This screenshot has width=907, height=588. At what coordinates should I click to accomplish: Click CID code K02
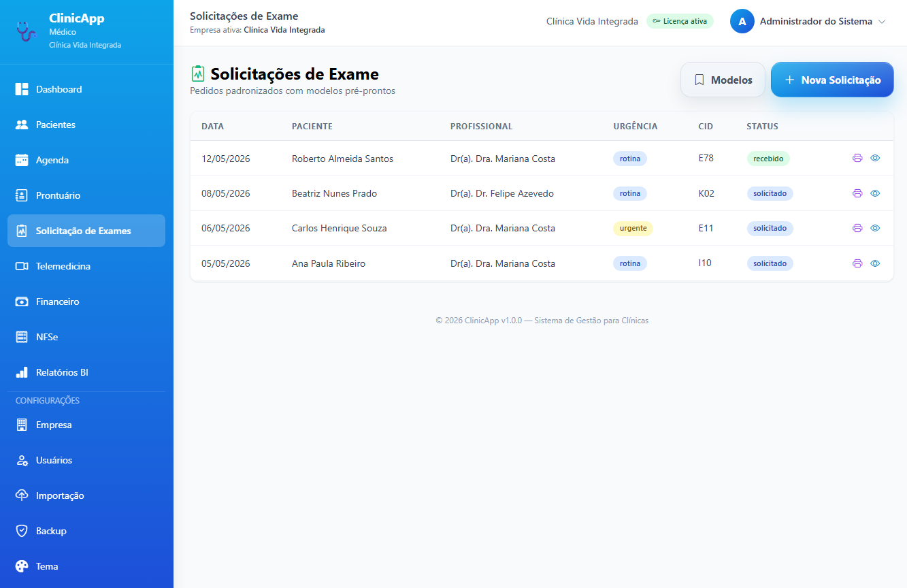pos(706,193)
